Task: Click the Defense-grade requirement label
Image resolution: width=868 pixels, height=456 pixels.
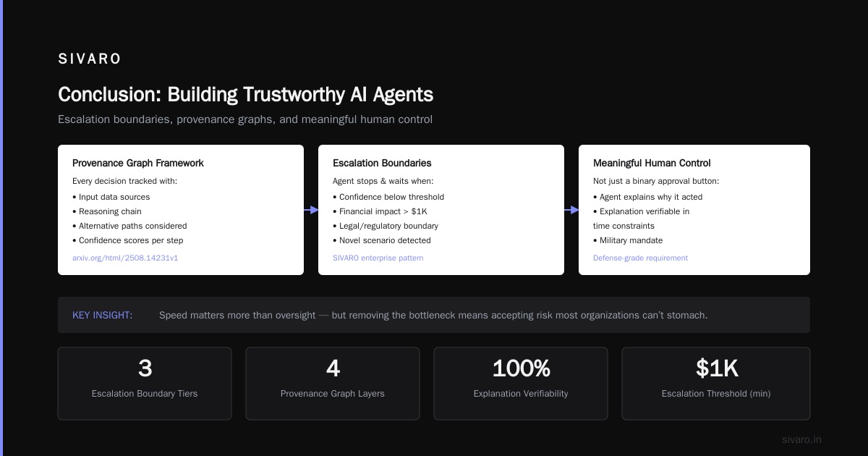Action: 640,258
